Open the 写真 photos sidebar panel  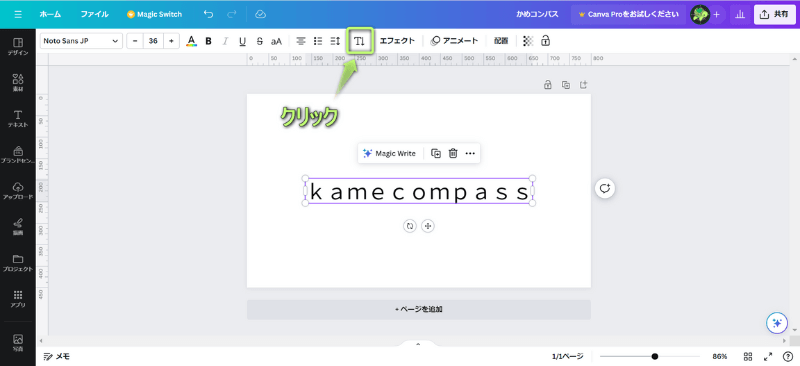pos(18,342)
